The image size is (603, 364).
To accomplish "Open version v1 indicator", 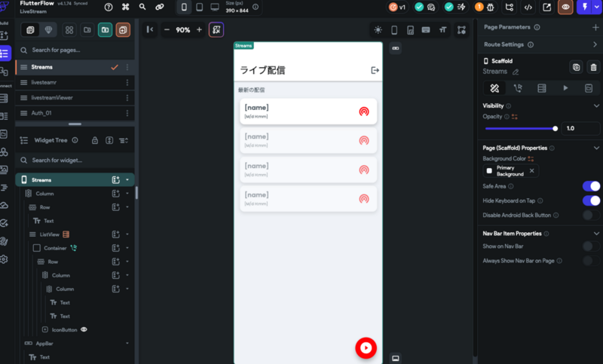I will click(398, 8).
